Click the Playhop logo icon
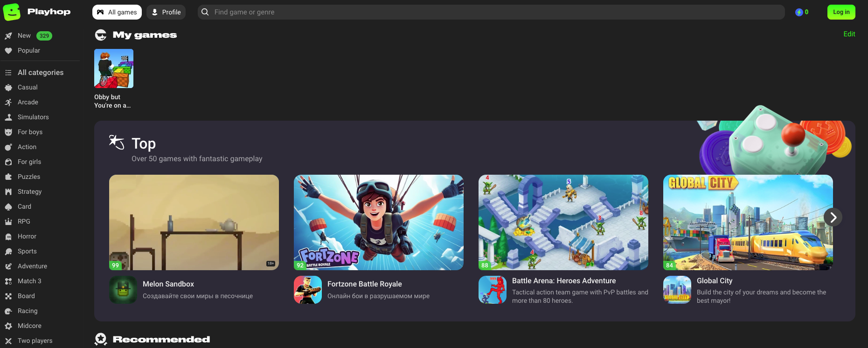 pyautogui.click(x=12, y=12)
